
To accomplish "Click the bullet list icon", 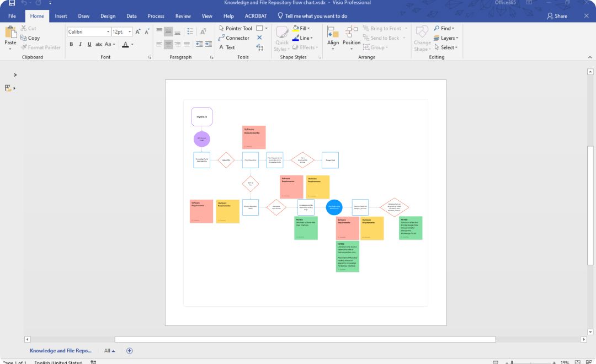I will tap(189, 31).
